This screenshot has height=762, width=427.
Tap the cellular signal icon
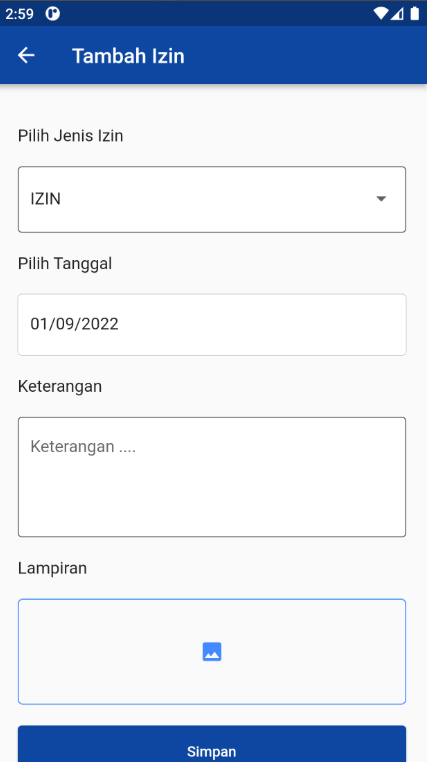[397, 14]
